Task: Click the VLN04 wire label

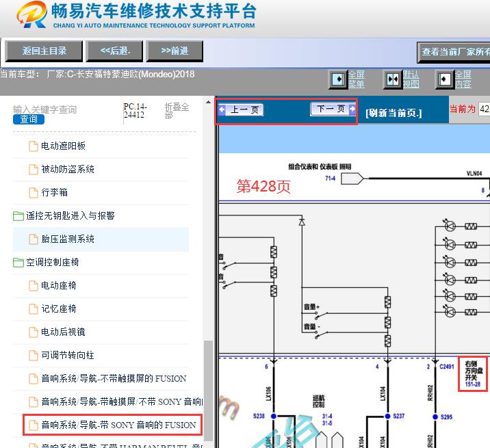Action: [474, 174]
